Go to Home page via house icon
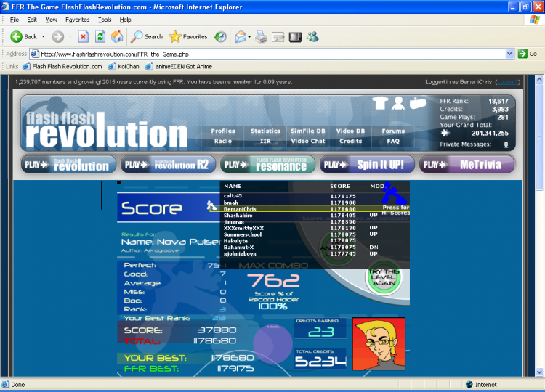 pyautogui.click(x=117, y=36)
